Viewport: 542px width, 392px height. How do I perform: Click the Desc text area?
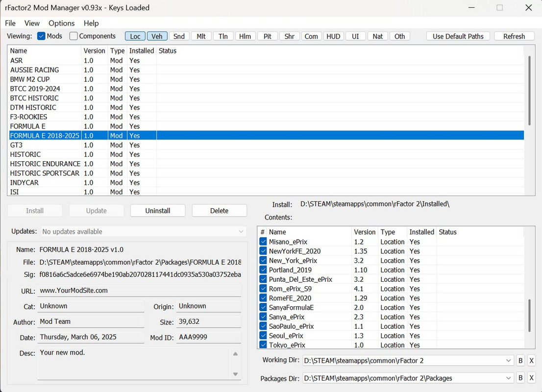coord(134,364)
